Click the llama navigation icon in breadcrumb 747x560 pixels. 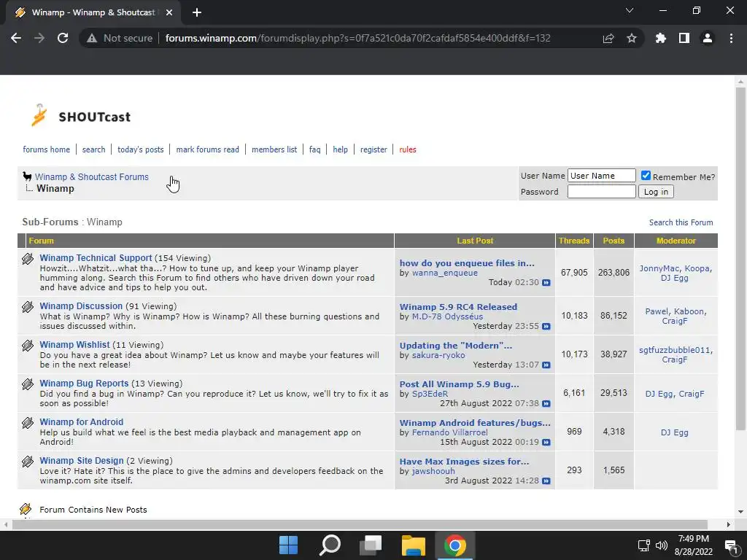[27, 176]
